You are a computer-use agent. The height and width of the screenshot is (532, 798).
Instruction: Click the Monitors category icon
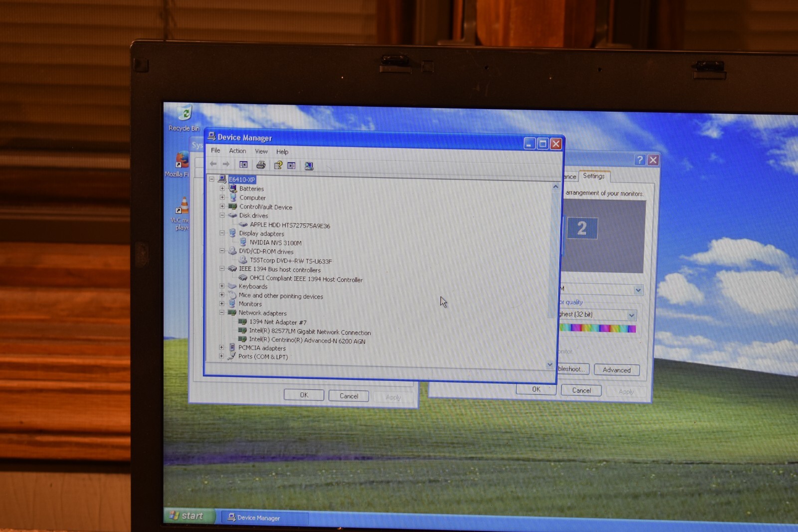(x=232, y=303)
